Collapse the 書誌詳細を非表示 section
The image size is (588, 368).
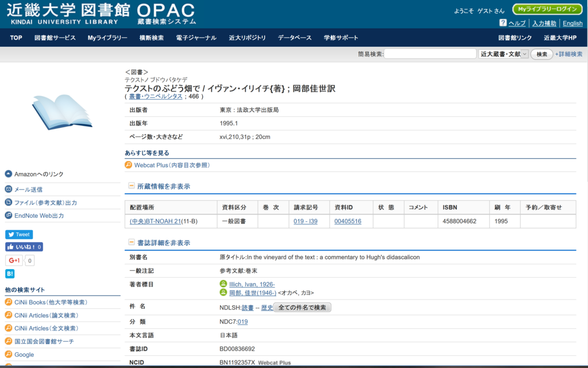[131, 242]
